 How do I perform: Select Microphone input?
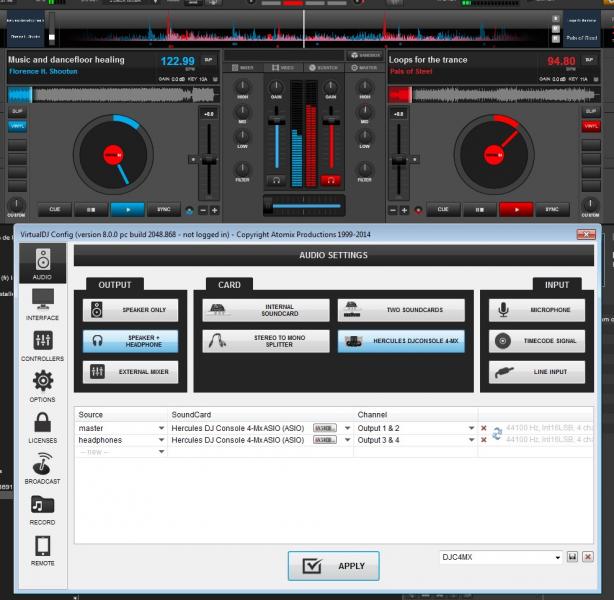tap(537, 310)
